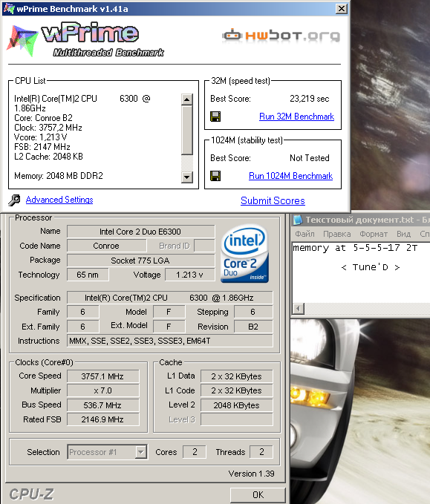The width and height of the screenshot is (430, 504).
Task: Save the 32M score with floppy icon
Action: [215, 117]
